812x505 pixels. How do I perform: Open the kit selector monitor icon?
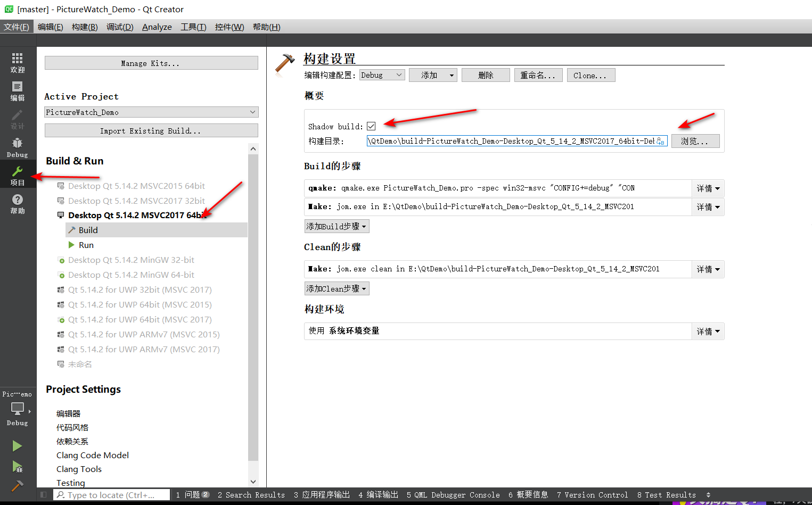18,409
